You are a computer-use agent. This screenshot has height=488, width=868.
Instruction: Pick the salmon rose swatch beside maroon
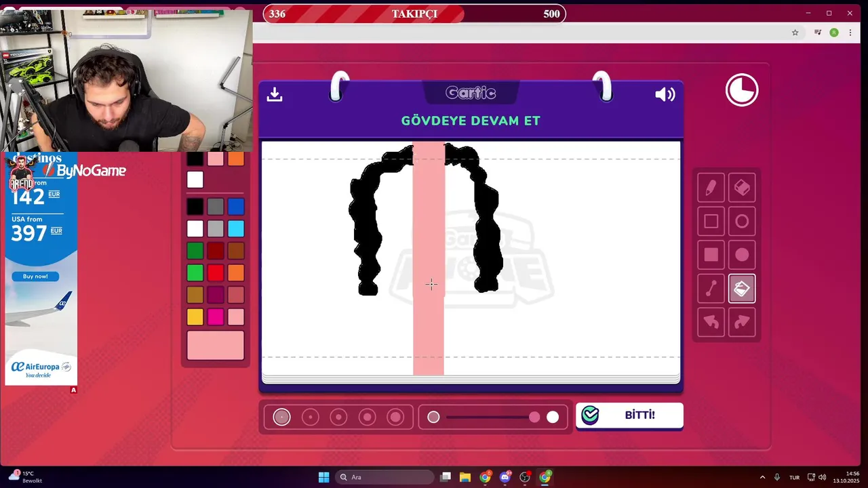235,295
